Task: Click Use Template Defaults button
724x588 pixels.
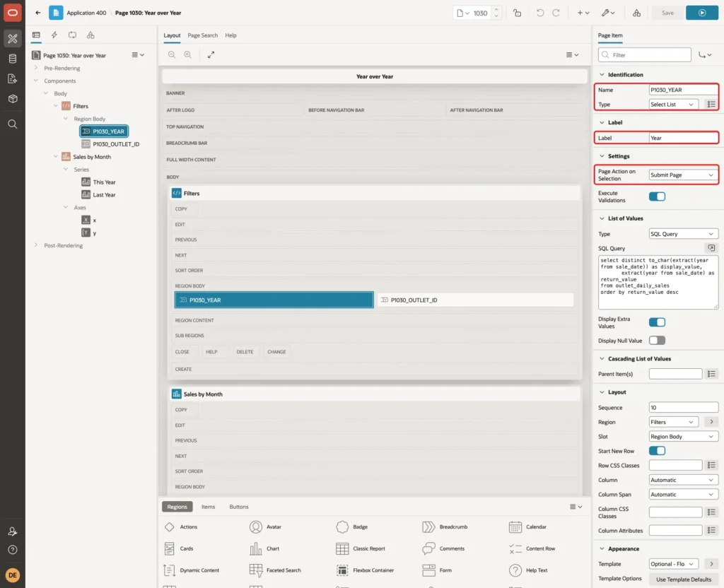Action: (x=684, y=580)
